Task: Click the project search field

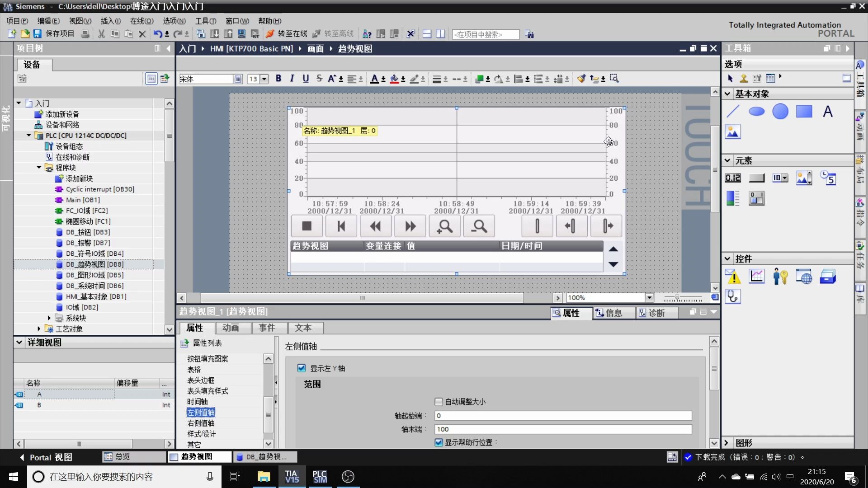Action: pyautogui.click(x=486, y=34)
